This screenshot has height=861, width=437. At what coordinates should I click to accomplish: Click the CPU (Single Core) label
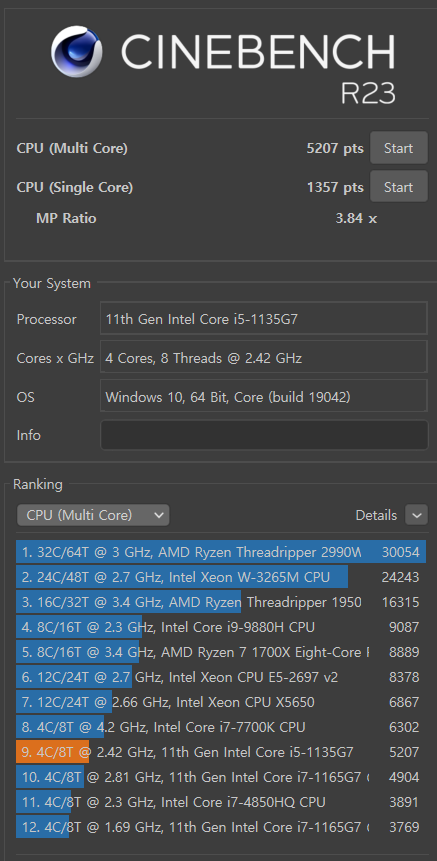coord(75,187)
